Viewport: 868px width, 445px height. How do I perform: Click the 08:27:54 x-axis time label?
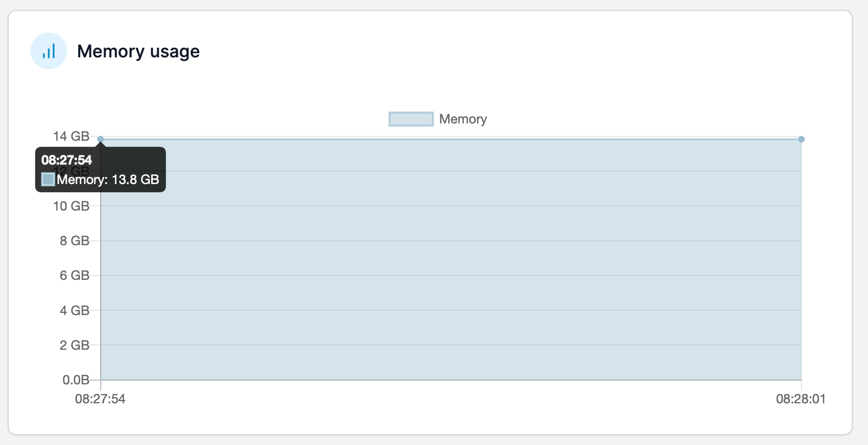pyautogui.click(x=100, y=400)
